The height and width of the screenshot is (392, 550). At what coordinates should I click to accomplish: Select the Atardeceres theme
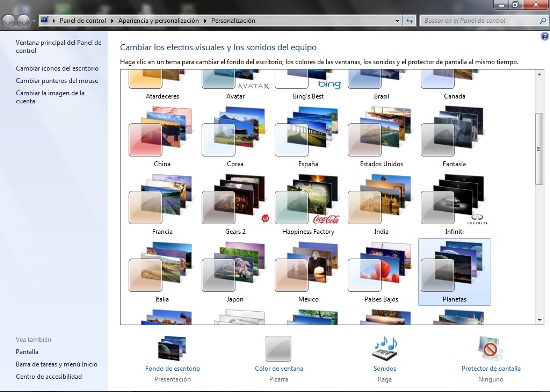coord(162,85)
